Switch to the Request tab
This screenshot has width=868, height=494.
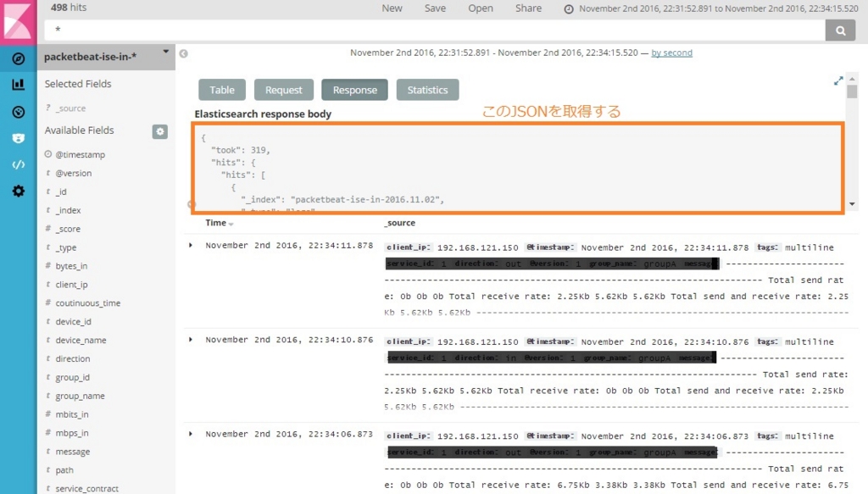point(283,89)
